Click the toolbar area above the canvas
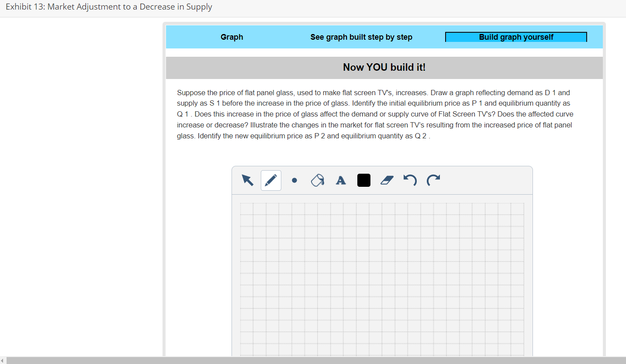The width and height of the screenshot is (626, 364). pos(382,180)
